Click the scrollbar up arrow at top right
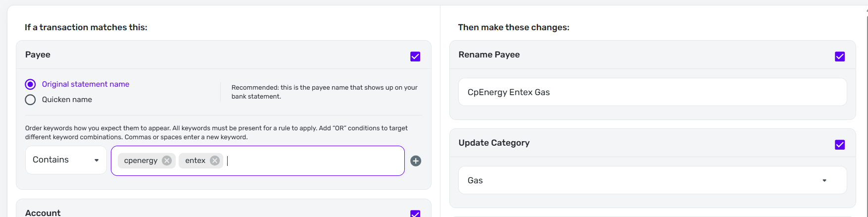The image size is (868, 217). point(866,7)
